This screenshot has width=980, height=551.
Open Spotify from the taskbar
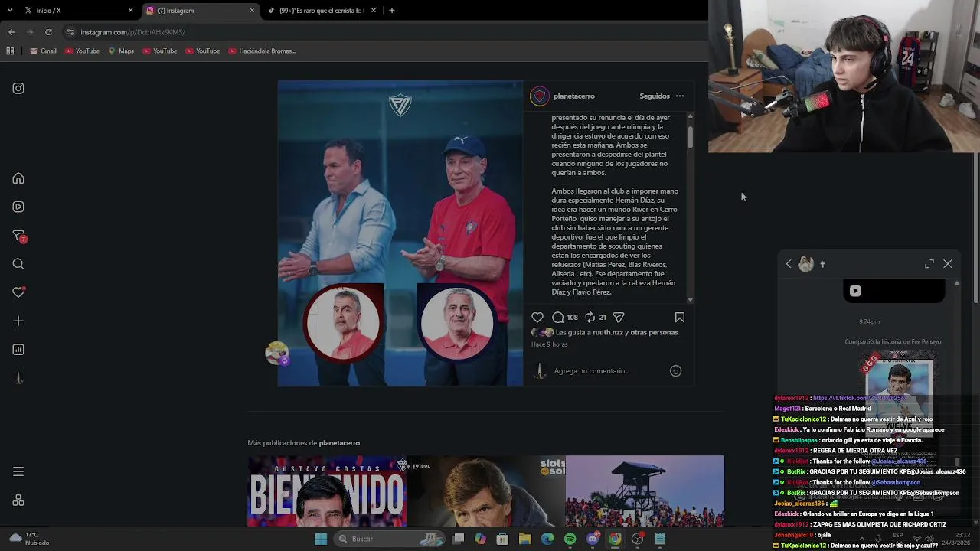(x=570, y=539)
